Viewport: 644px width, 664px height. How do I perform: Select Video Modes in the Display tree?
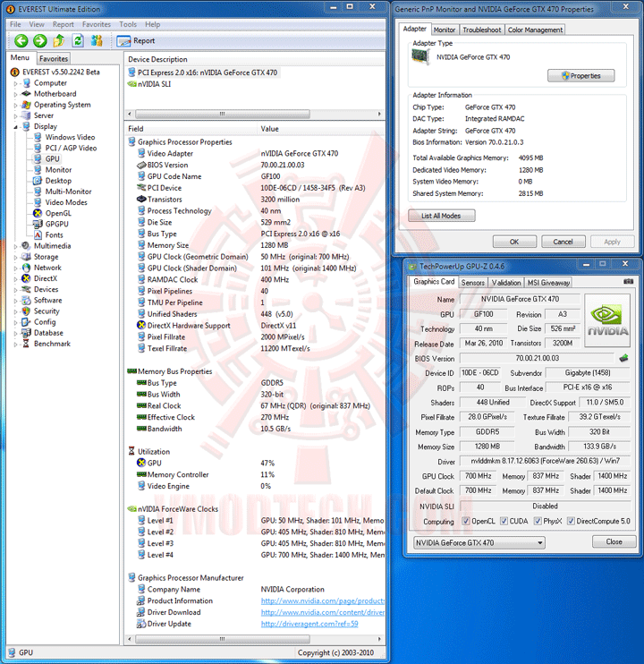coord(61,202)
